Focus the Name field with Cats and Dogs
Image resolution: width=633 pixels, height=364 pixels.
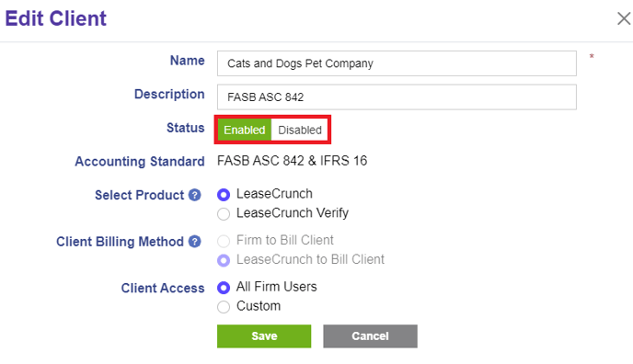pyautogui.click(x=397, y=63)
